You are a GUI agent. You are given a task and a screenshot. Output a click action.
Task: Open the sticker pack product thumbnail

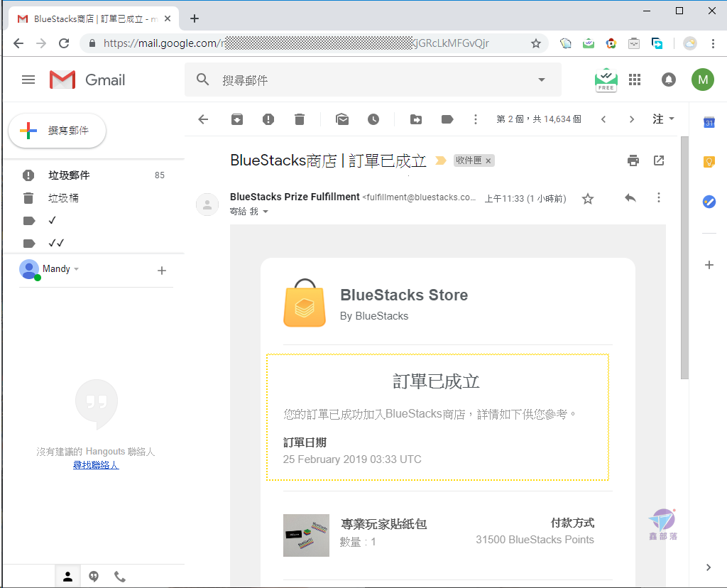point(306,535)
